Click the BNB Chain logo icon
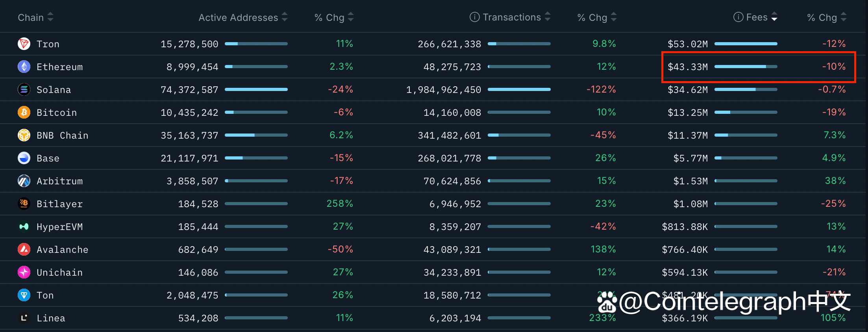Viewport: 868px width, 332px height. tap(24, 135)
